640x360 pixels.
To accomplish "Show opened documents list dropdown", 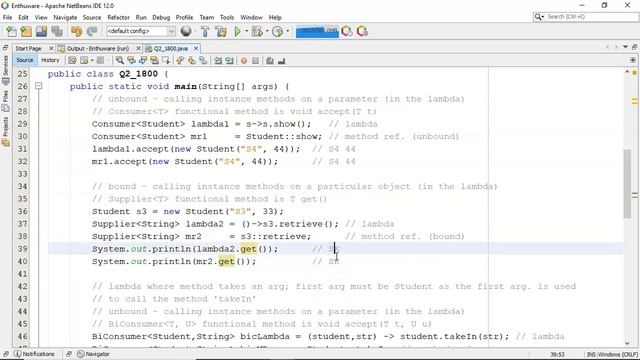I will coord(625,47).
